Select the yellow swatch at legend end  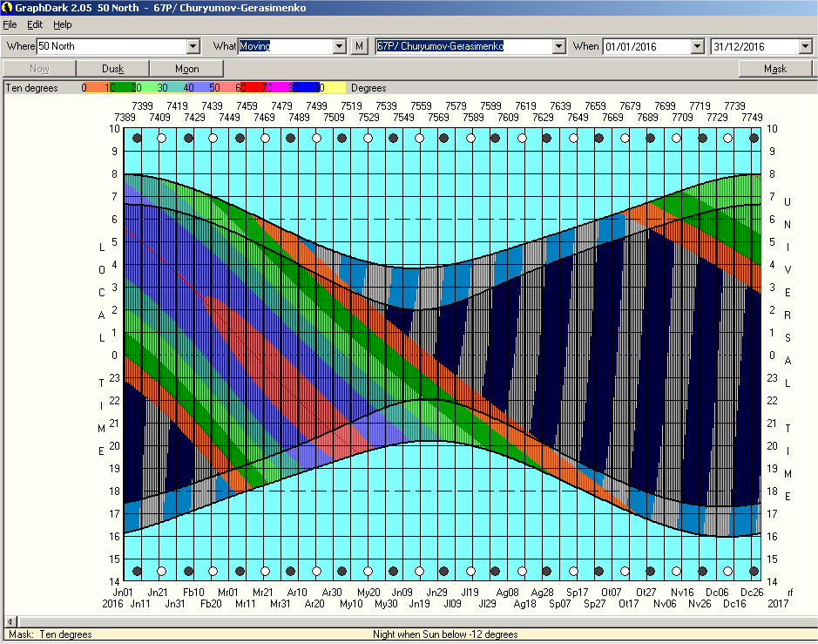(x=335, y=88)
